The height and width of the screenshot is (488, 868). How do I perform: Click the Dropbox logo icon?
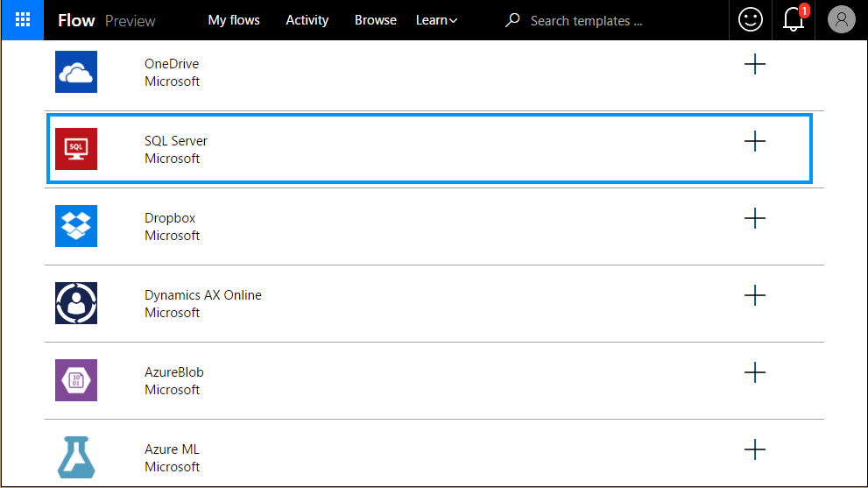click(76, 226)
